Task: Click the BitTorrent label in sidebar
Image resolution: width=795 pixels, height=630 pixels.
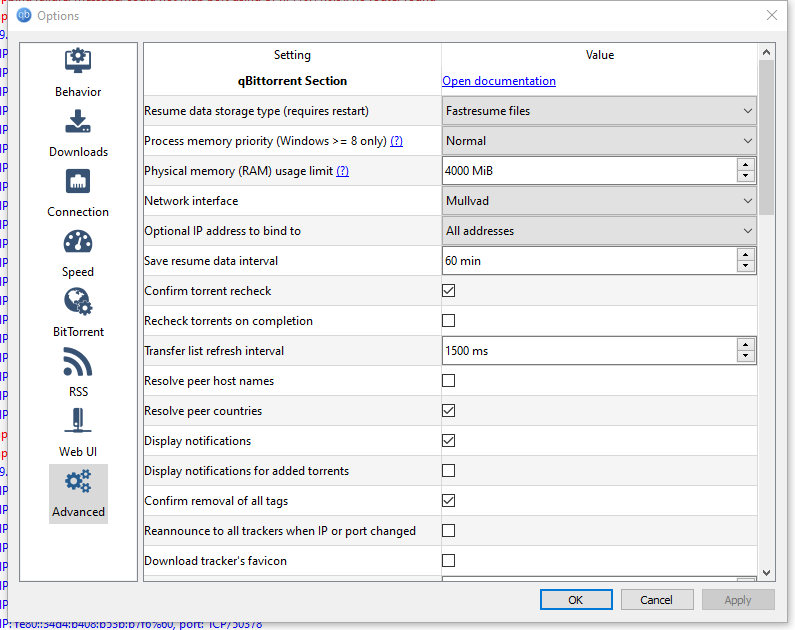Action: coord(78,331)
